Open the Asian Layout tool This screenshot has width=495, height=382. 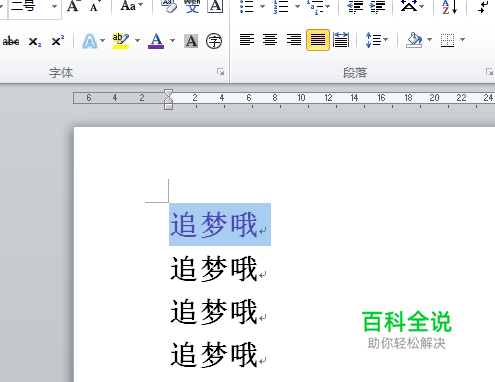[409, 6]
